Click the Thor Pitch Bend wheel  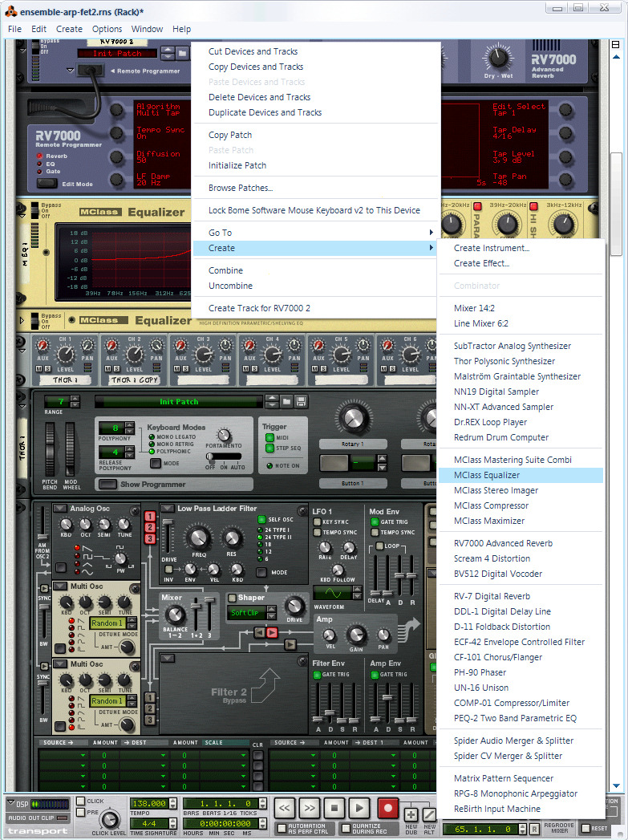coord(50,449)
